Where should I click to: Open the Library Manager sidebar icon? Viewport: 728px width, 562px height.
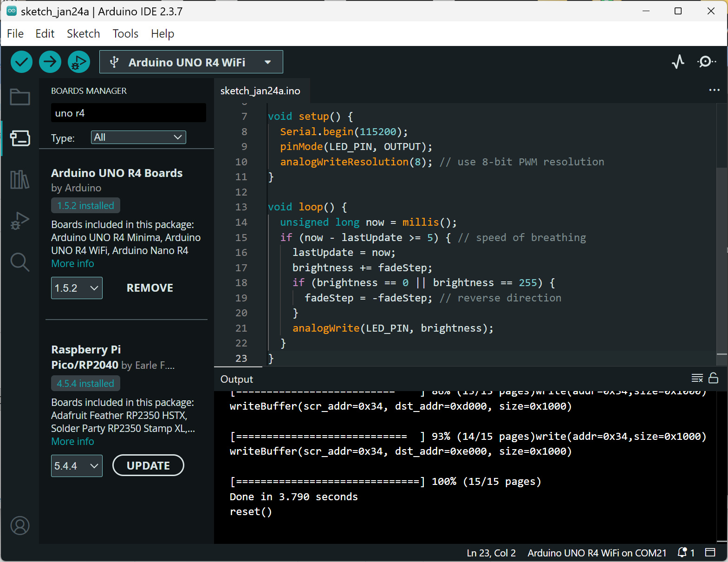click(20, 179)
